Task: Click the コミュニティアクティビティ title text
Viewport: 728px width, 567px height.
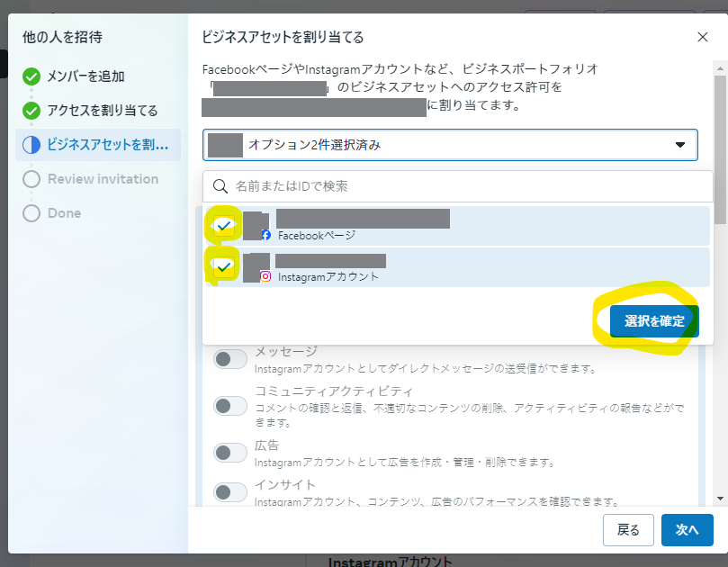Action: tap(333, 391)
